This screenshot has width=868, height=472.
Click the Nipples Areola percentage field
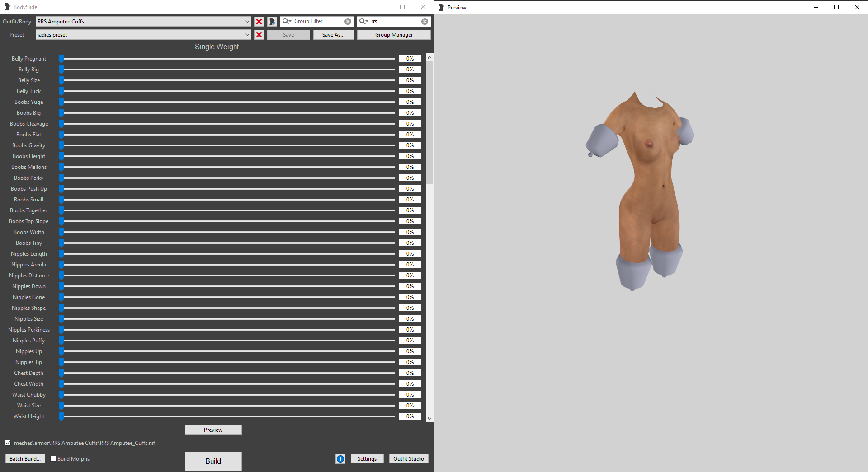pyautogui.click(x=410, y=265)
